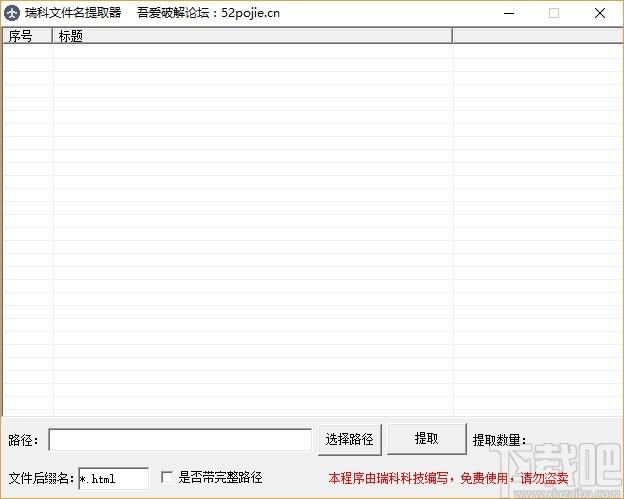Focus the 路径 path input field
This screenshot has width=624, height=499.
point(180,440)
